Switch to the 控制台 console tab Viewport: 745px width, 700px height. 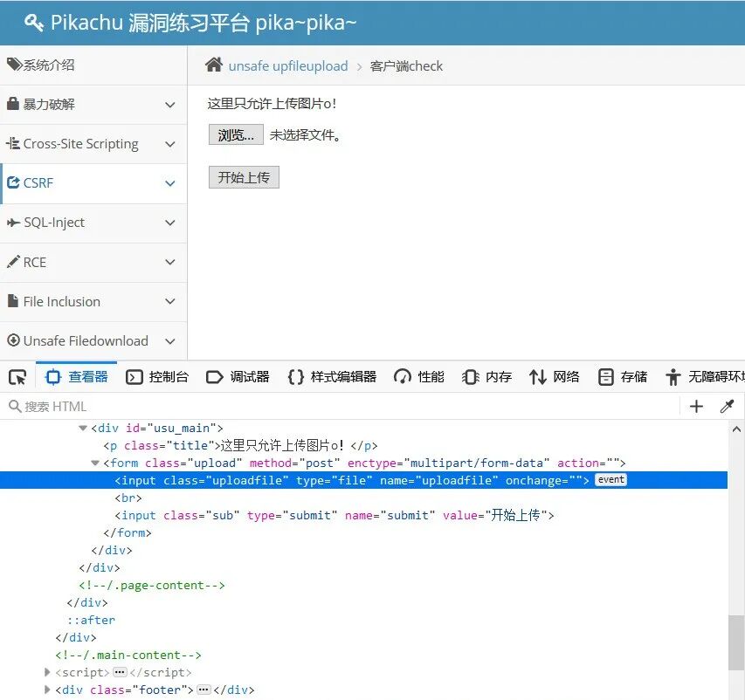point(157,377)
